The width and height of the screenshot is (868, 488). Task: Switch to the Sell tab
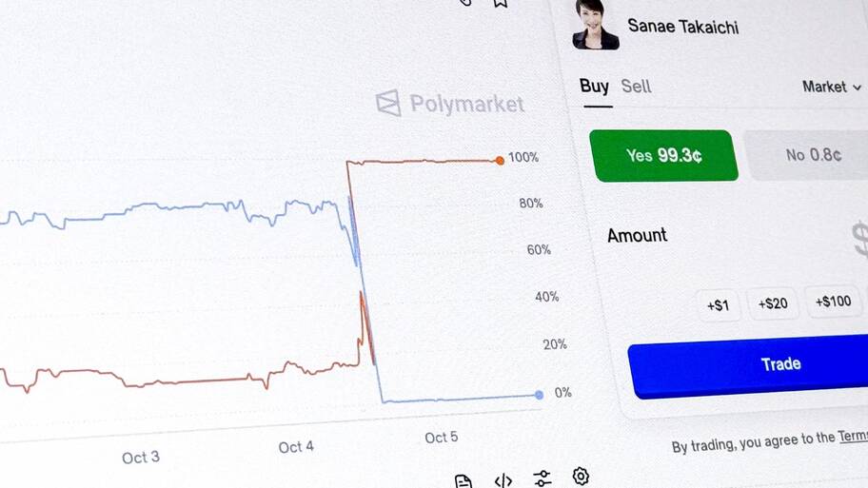pyautogui.click(x=636, y=87)
